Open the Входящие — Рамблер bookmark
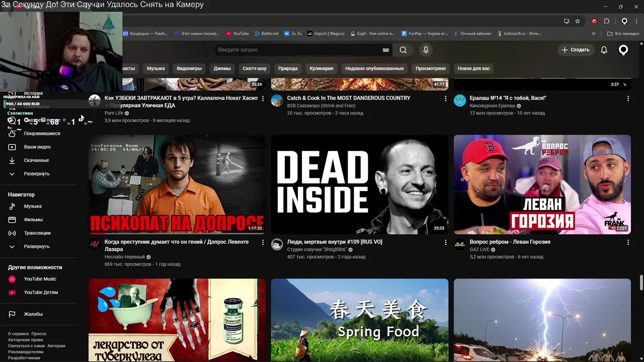The height and width of the screenshot is (362, 644). coord(145,34)
